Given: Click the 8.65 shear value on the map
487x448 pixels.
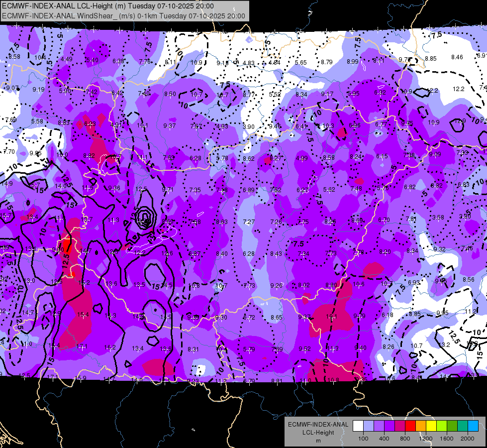Looking at the screenshot, I should 277,318.
